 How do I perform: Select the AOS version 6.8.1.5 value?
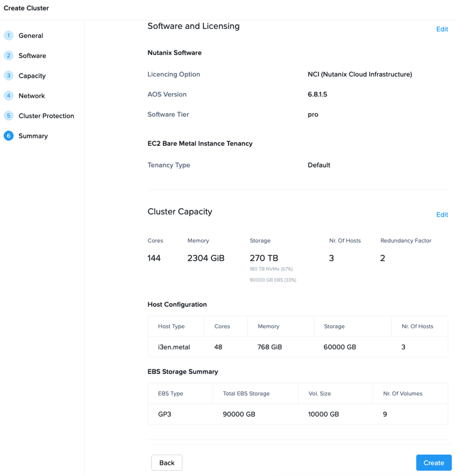(317, 94)
